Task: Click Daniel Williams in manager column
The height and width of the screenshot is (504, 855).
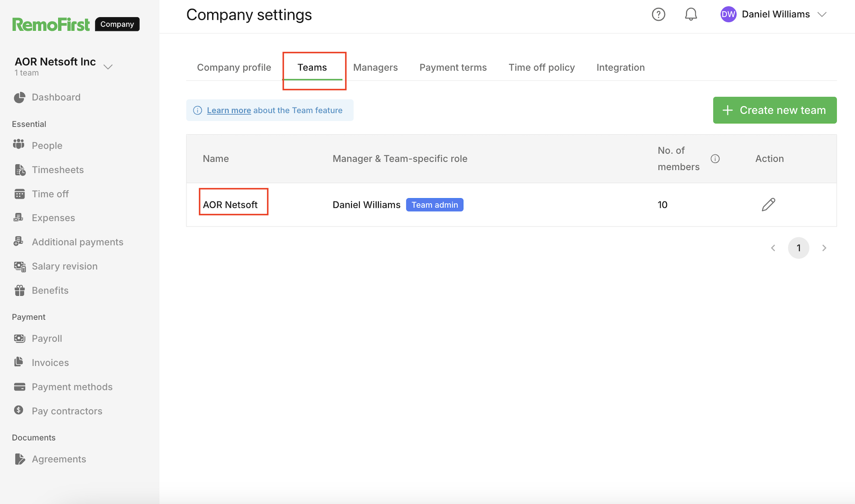Action: pyautogui.click(x=366, y=205)
